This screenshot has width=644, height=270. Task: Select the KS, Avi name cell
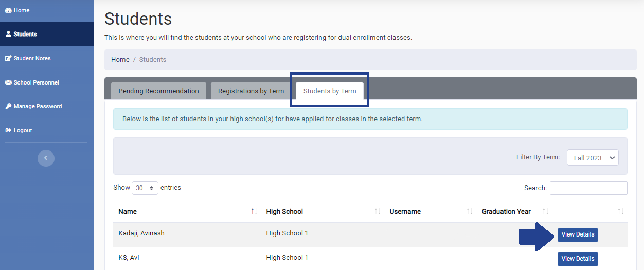pos(130,258)
